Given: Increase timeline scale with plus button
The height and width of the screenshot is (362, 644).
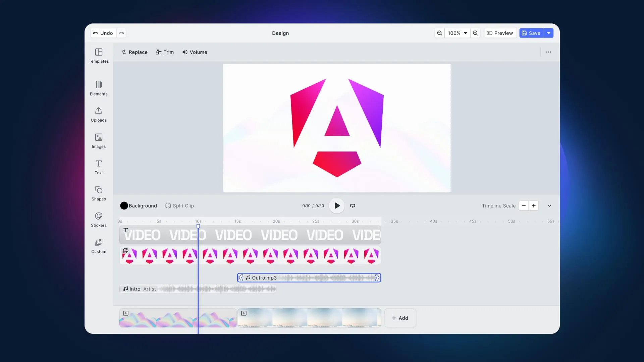Looking at the screenshot, I should [x=534, y=206].
